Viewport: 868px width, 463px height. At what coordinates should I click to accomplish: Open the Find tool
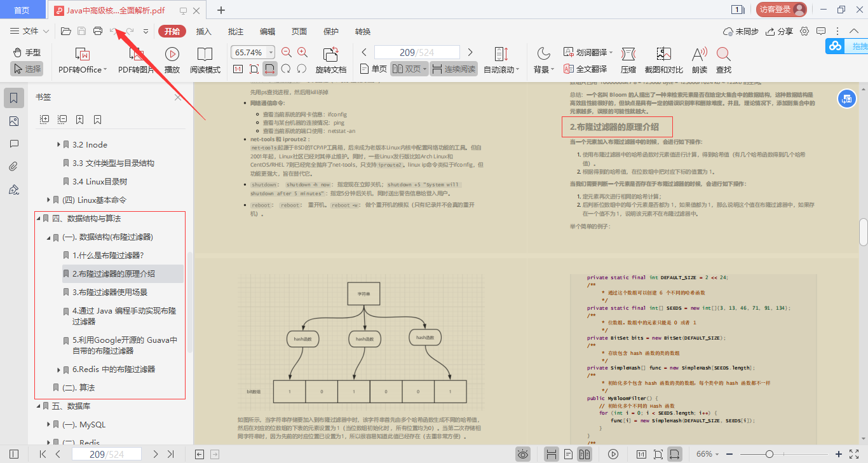click(723, 61)
